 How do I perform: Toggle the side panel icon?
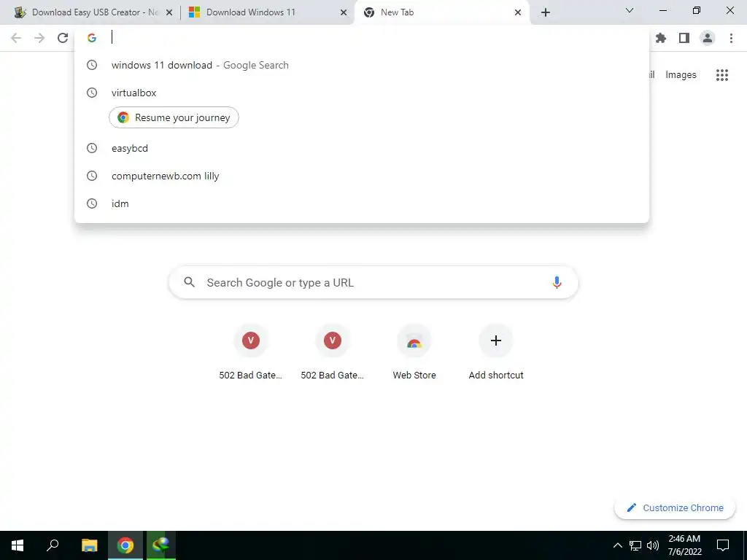(x=684, y=38)
